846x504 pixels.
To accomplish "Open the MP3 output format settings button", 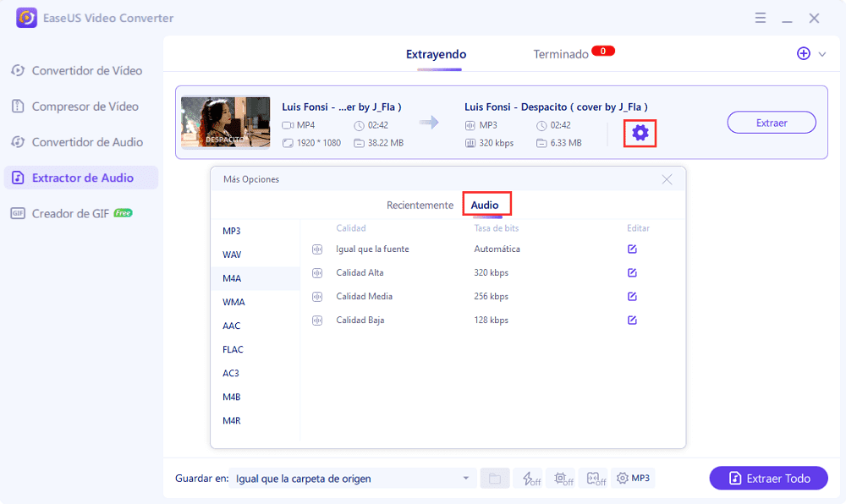I will [633, 478].
